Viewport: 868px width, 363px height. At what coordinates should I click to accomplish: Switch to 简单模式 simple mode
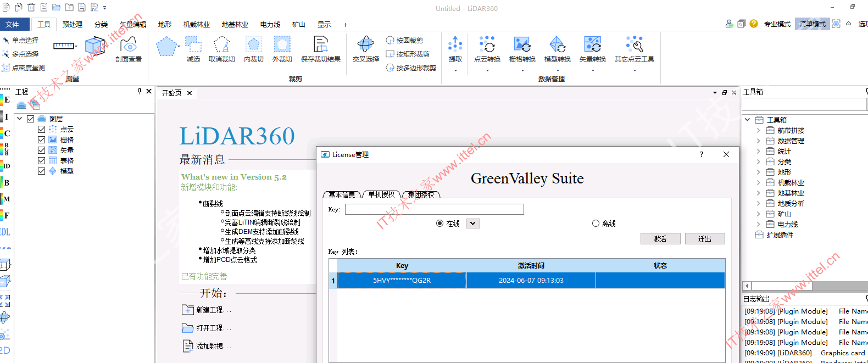(x=813, y=24)
